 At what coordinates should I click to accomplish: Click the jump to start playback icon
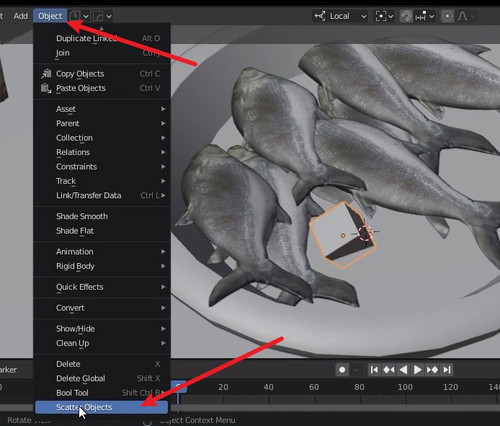click(374, 370)
